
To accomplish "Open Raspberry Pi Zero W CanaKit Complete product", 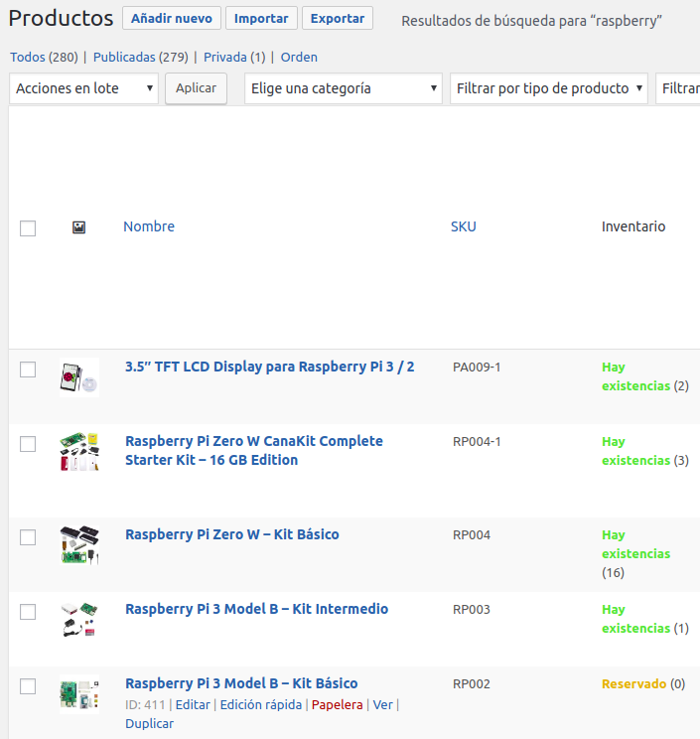I will click(x=254, y=451).
